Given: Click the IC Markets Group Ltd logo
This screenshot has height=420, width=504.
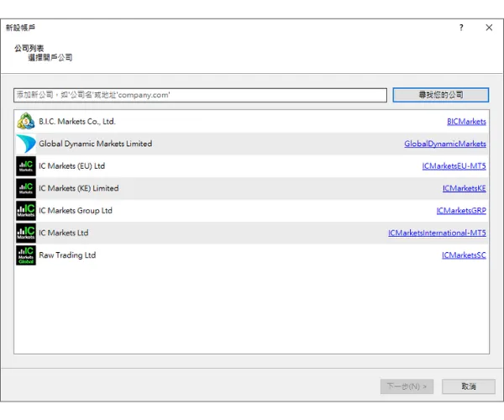Looking at the screenshot, I should pos(25,211).
